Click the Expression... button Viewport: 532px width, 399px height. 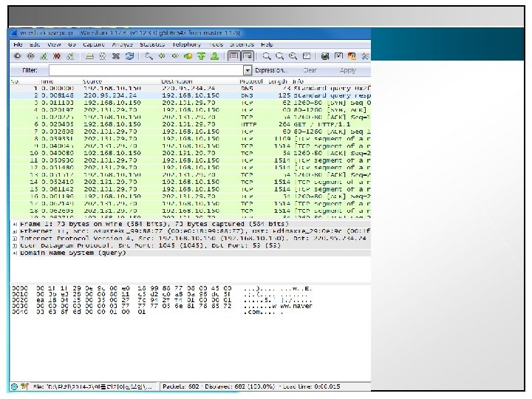271,70
